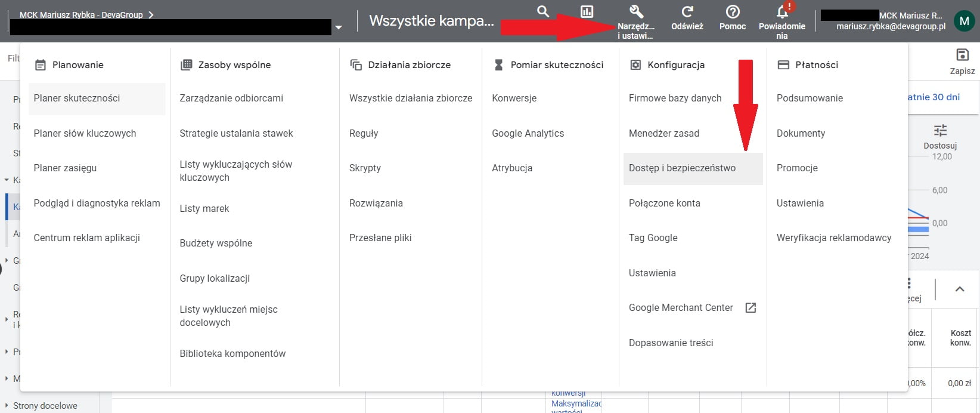Open Zarządzanie odbiorcami
Viewport: 980px width, 413px height.
click(x=231, y=98)
